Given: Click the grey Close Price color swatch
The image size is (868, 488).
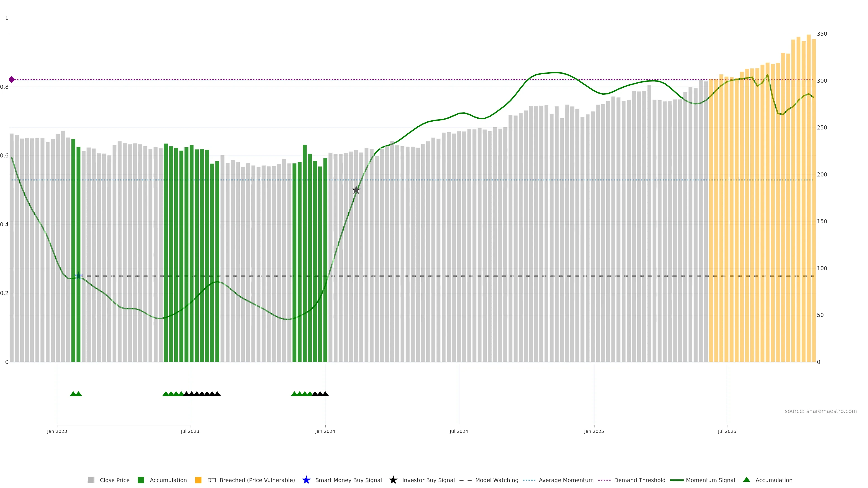Looking at the screenshot, I should (91, 480).
